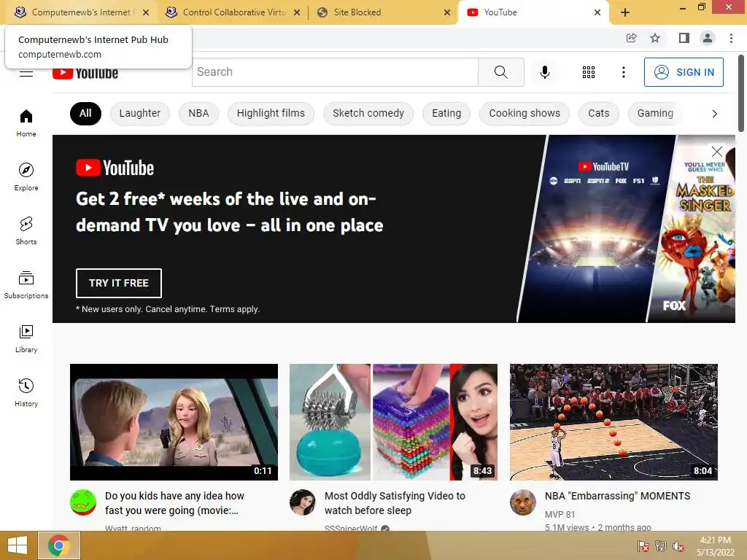Open the 0:11 movie clip thumbnail
The width and height of the screenshot is (747, 560).
tap(174, 422)
